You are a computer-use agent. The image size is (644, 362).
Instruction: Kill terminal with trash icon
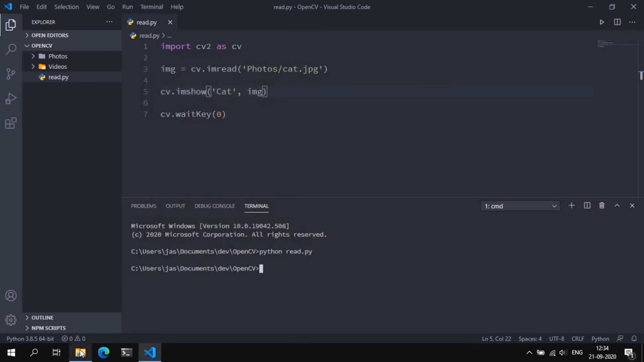[x=602, y=205]
